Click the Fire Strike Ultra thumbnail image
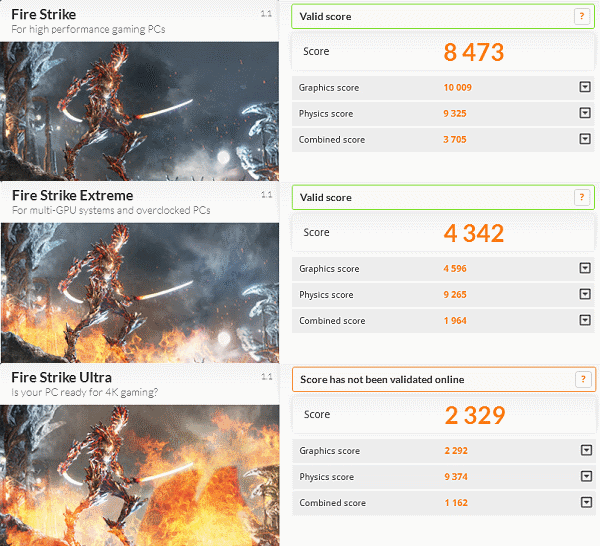 (x=140, y=475)
